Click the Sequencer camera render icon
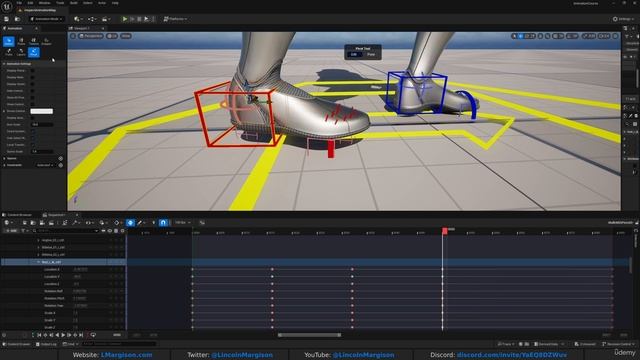 tap(51, 222)
